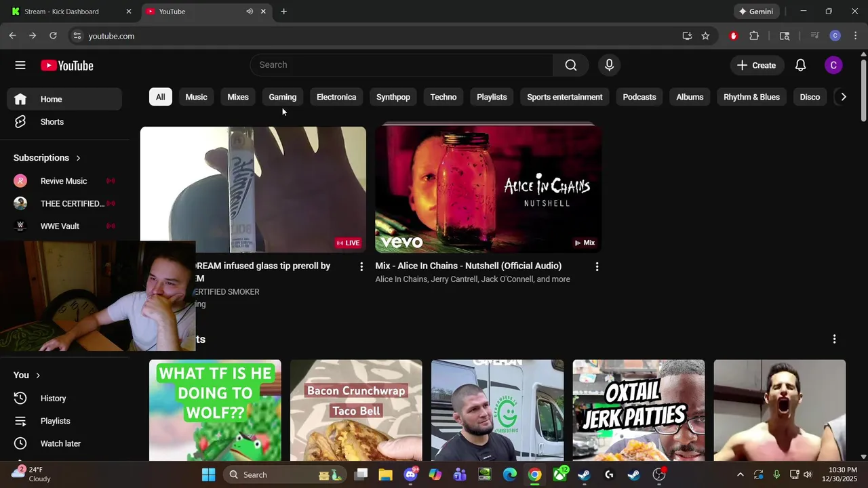The width and height of the screenshot is (868, 488).
Task: Show hidden system tray icons
Action: click(740, 474)
